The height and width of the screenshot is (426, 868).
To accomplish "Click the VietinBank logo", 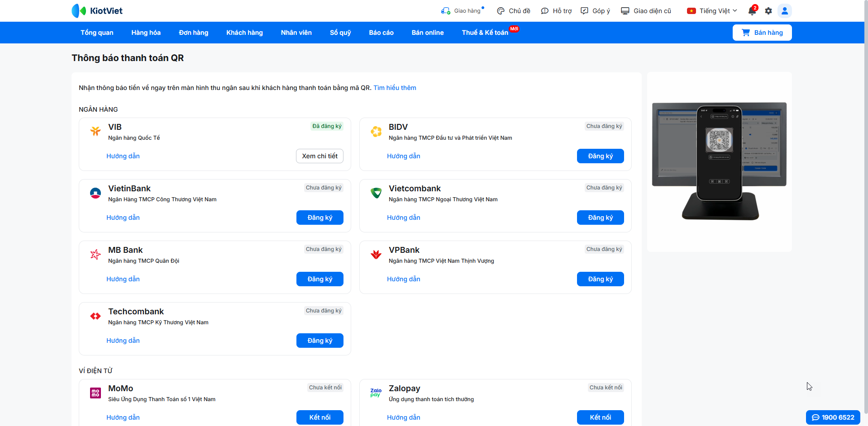I will [95, 193].
